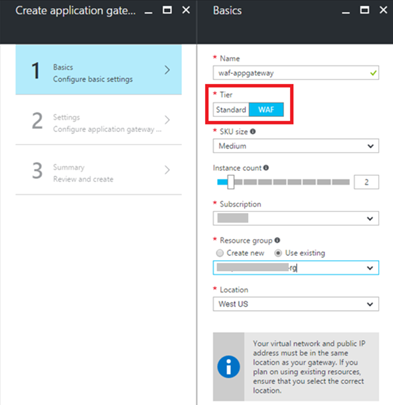Image resolution: width=393 pixels, height=405 pixels.
Task: Choose Create new resource group radio
Action: point(220,253)
